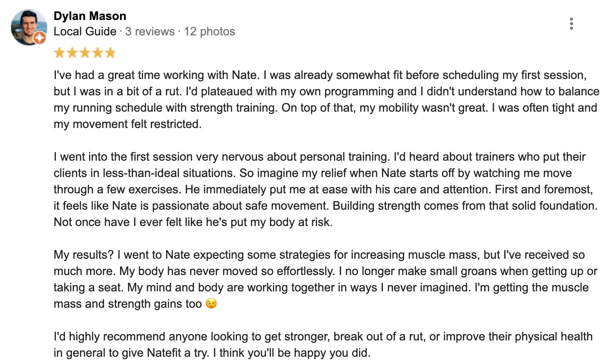Image resolution: width=606 pixels, height=364 pixels.
Task: Click the paragraph starting 'I've had a great time'
Action: 318,99
